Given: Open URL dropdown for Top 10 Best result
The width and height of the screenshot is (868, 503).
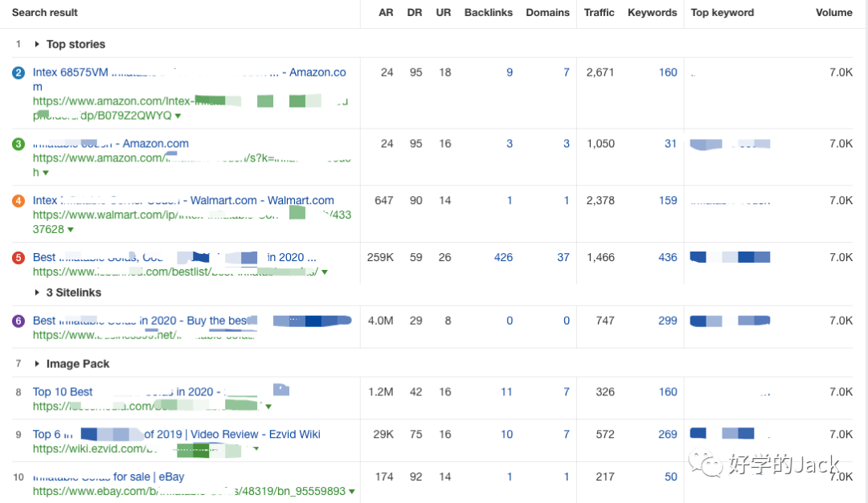Looking at the screenshot, I should coord(268,407).
